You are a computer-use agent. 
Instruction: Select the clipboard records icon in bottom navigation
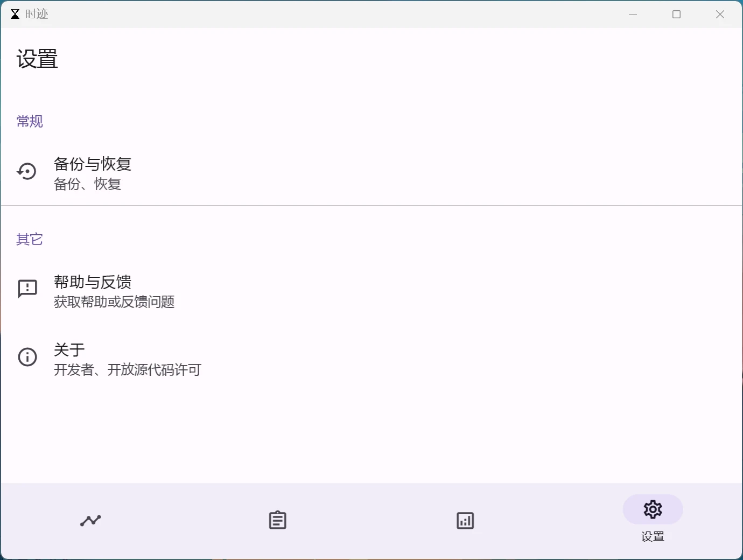(277, 520)
